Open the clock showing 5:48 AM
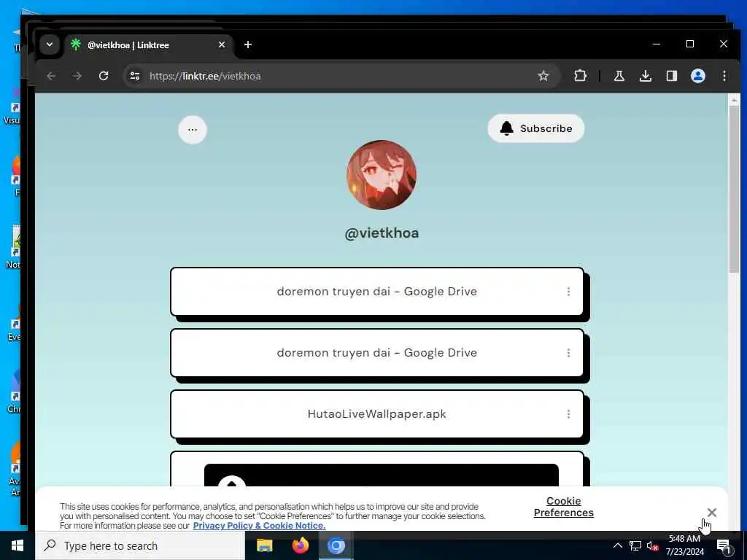747x560 pixels. [684, 545]
